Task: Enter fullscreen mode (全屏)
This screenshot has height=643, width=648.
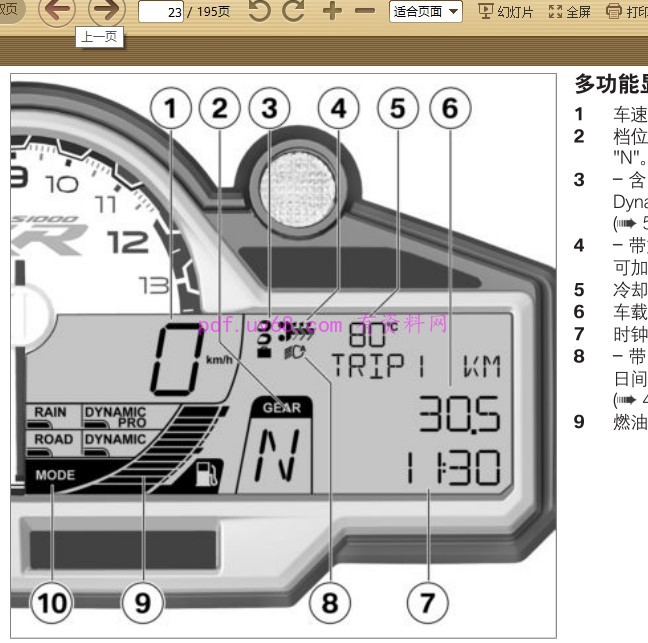Action: [570, 12]
